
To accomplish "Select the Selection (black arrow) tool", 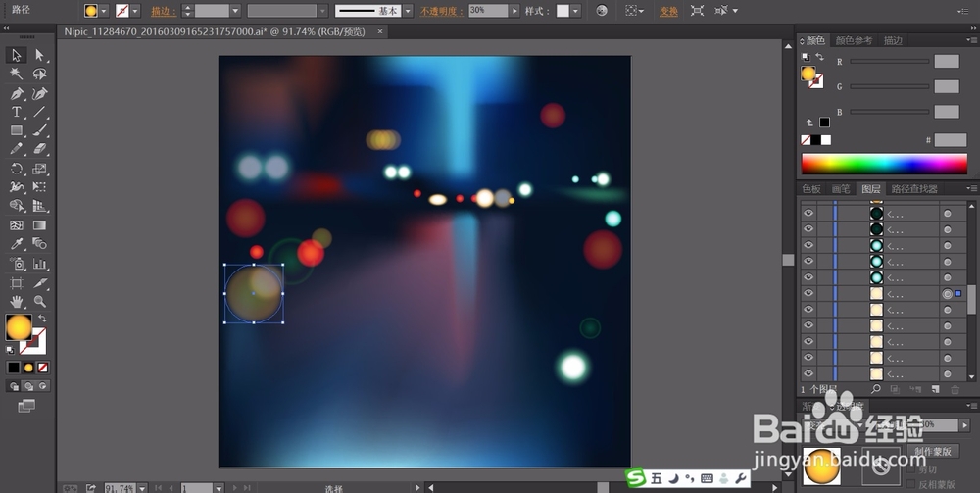I will pyautogui.click(x=17, y=55).
